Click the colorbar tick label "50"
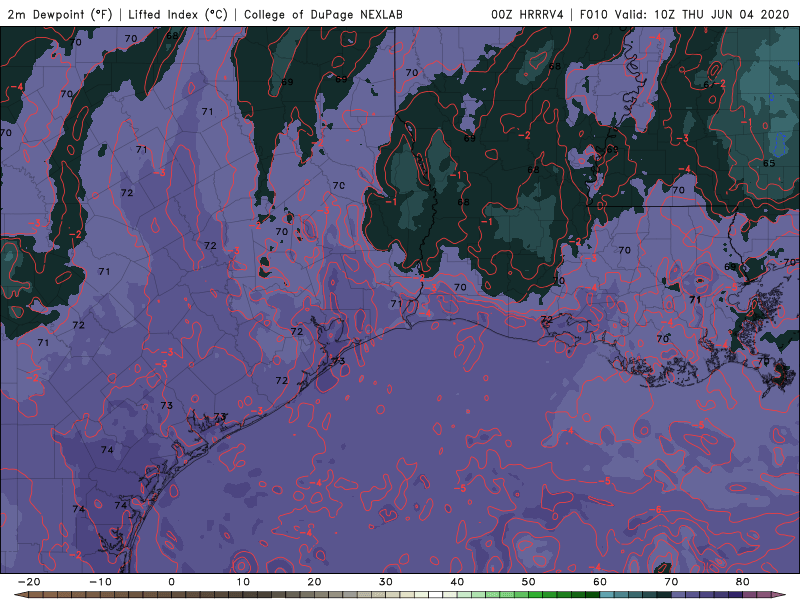Image resolution: width=800 pixels, height=600 pixels. click(529, 582)
